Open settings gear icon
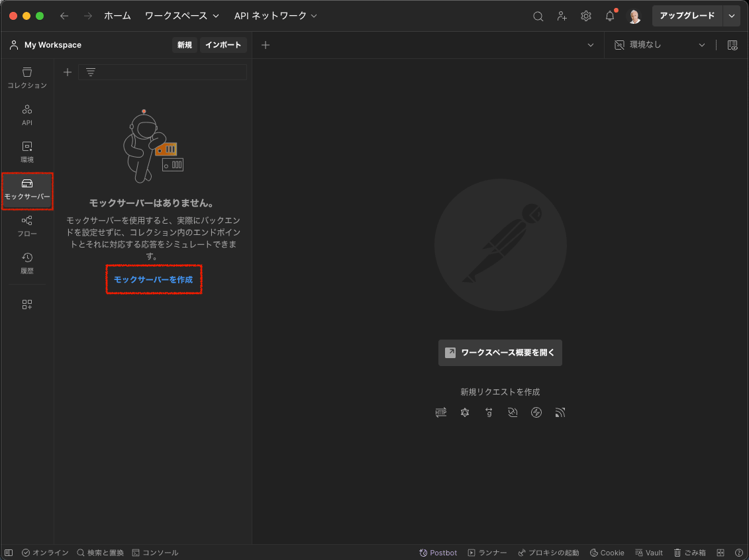Viewport: 749px width, 560px height. click(x=585, y=17)
